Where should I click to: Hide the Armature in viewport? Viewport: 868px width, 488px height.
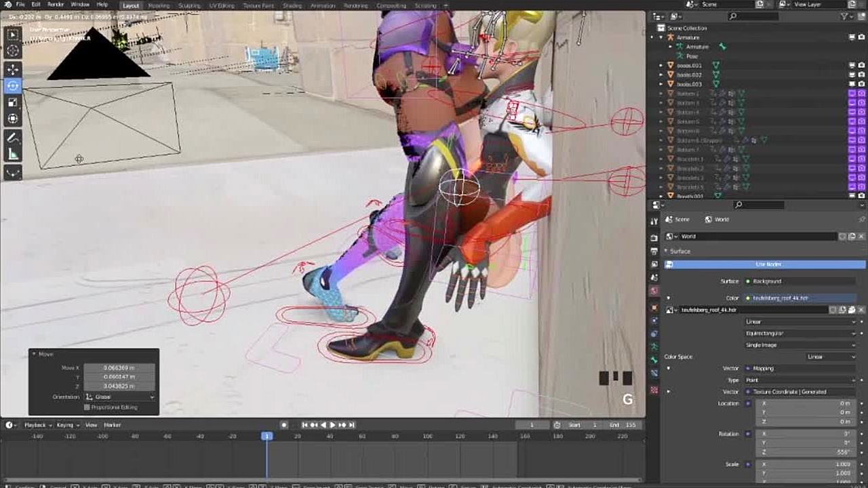pyautogui.click(x=852, y=37)
